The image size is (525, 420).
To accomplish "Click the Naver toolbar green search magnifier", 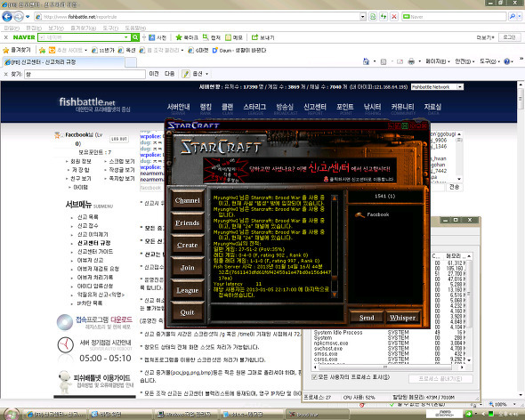I will pos(135,37).
